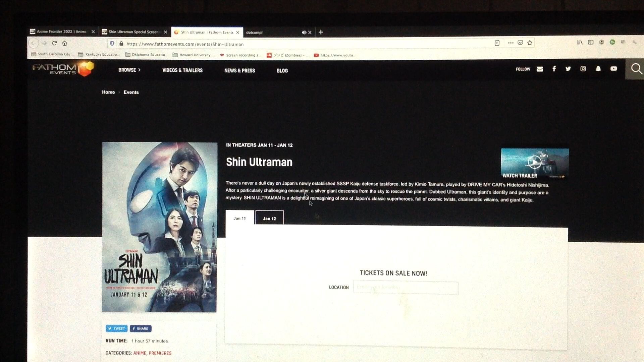Viewport: 644px width, 362px height.
Task: Visit Fathom Instagram page icon
Action: click(x=583, y=69)
